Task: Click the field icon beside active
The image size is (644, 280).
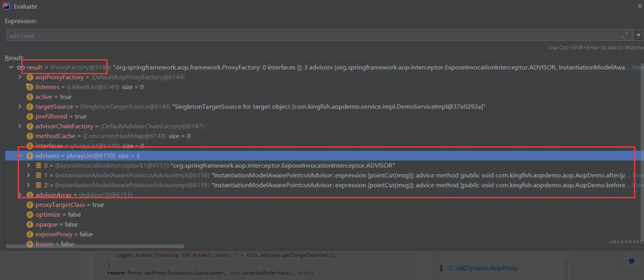Action: click(x=30, y=97)
